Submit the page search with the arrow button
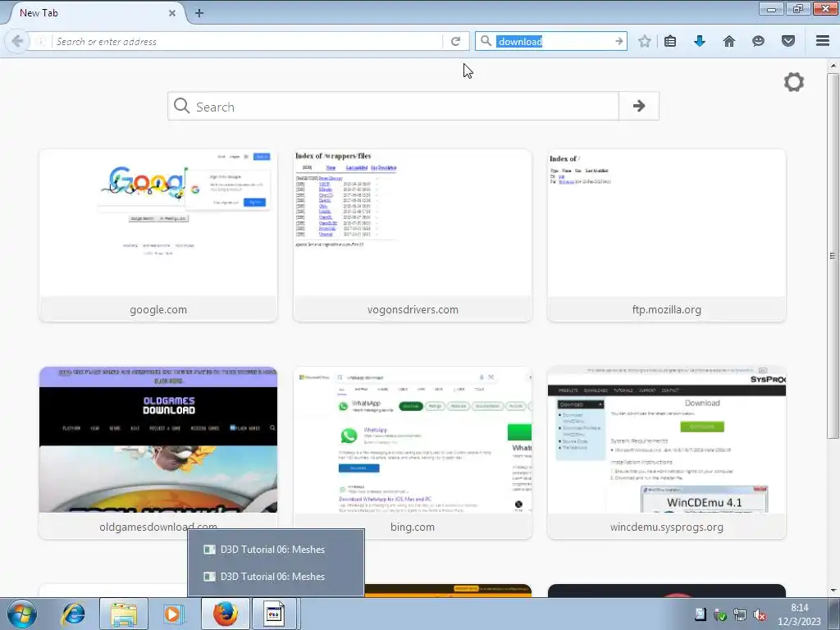 click(x=638, y=106)
